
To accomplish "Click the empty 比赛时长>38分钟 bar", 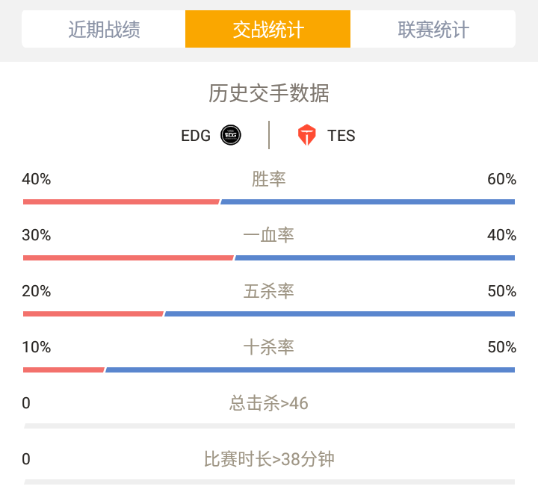I will point(269,482).
